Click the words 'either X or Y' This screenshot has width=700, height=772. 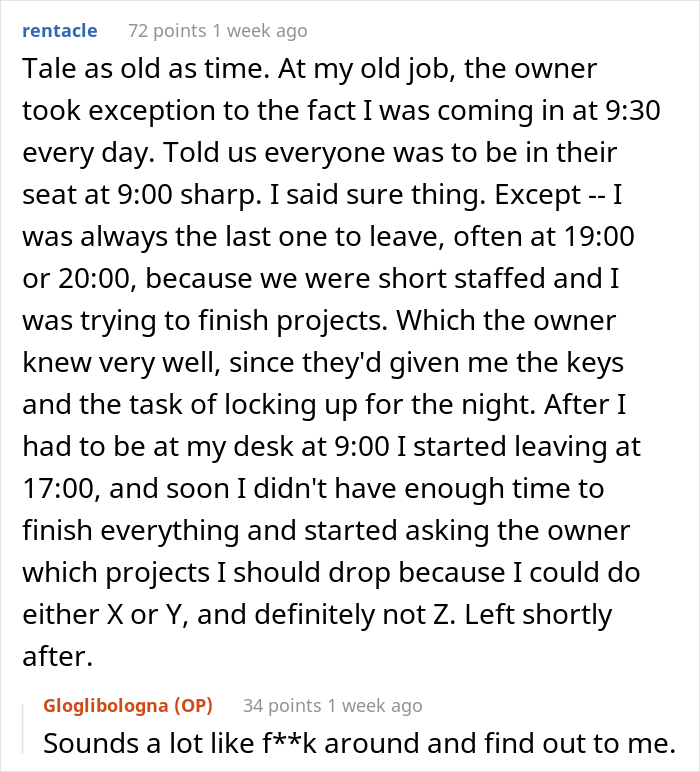105,614
